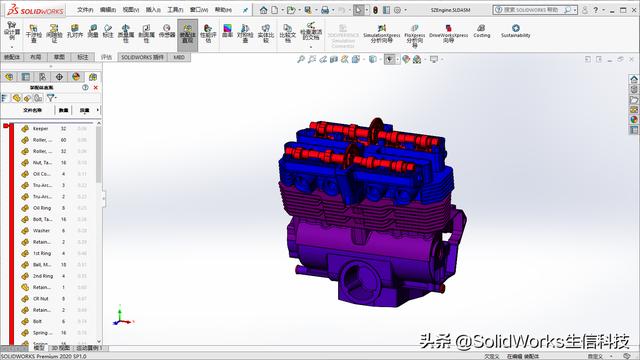Sort by 文件名称 column header
The image size is (640, 360).
pyautogui.click(x=33, y=110)
